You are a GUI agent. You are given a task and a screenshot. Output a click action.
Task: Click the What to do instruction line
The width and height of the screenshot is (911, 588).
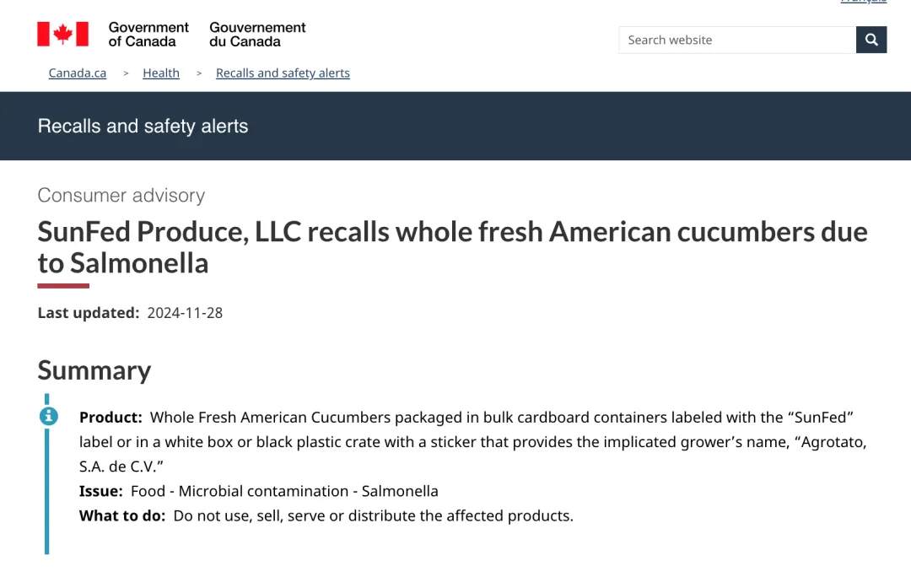click(326, 515)
